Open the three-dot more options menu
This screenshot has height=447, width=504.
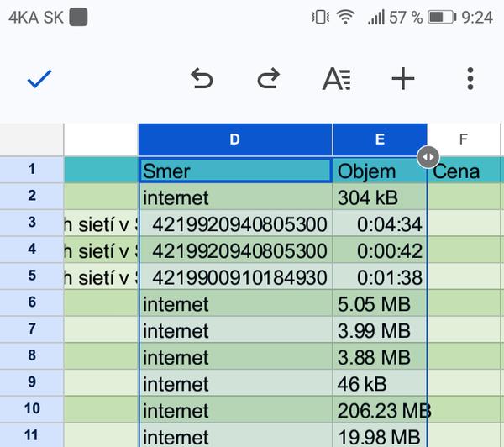click(470, 79)
